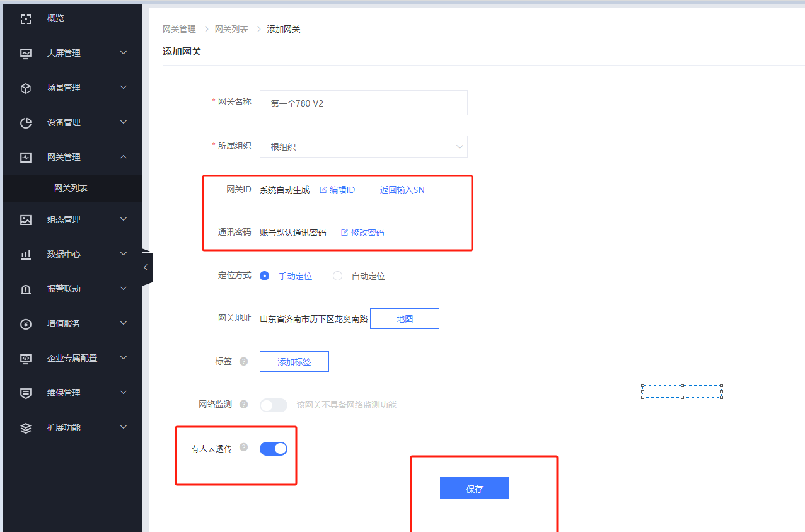Open 网关列表 in the sidebar

71,188
